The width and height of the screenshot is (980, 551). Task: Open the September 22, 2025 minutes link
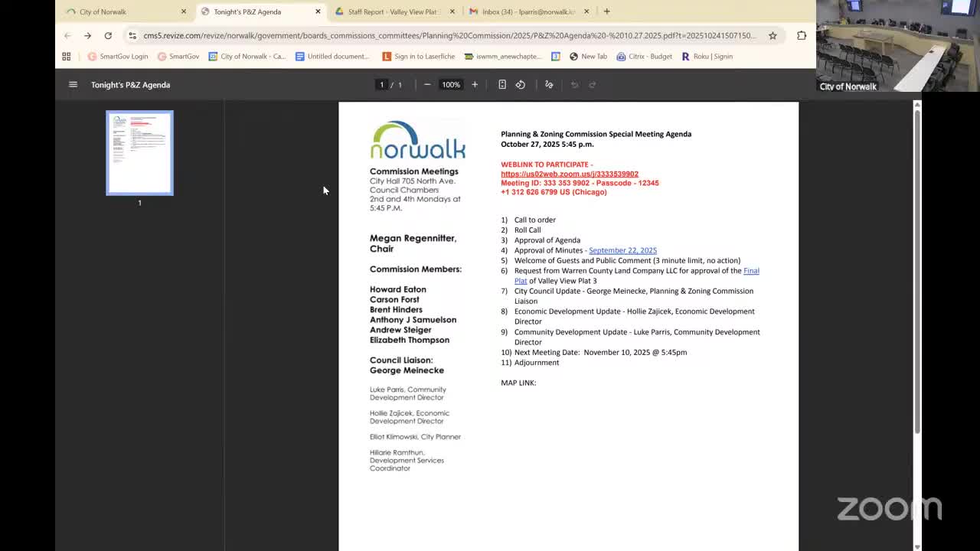click(x=622, y=250)
